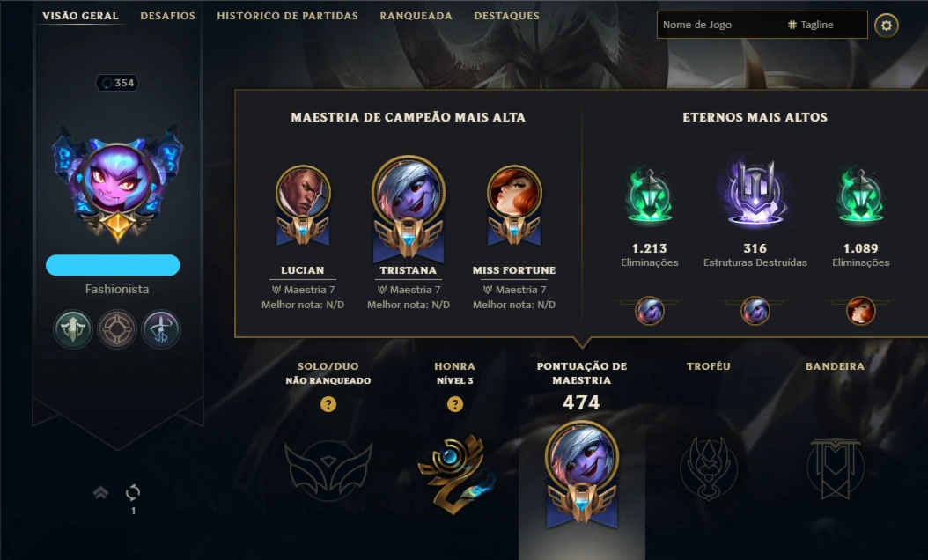Click the 1.089 Eliminações eternal icon
Viewport: 928px width, 560px height.
tap(860, 196)
